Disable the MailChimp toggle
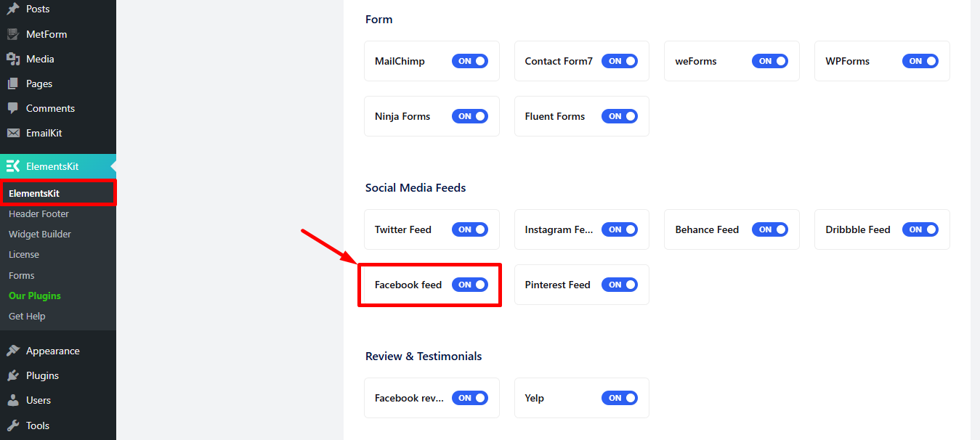Image resolution: width=980 pixels, height=440 pixels. click(x=470, y=61)
